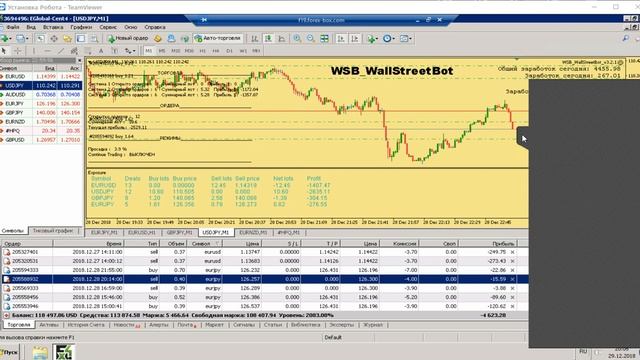Viewport: 640px width, 360px height.
Task: Switch to the EURNZD,M1 chart tab
Action: click(x=253, y=232)
